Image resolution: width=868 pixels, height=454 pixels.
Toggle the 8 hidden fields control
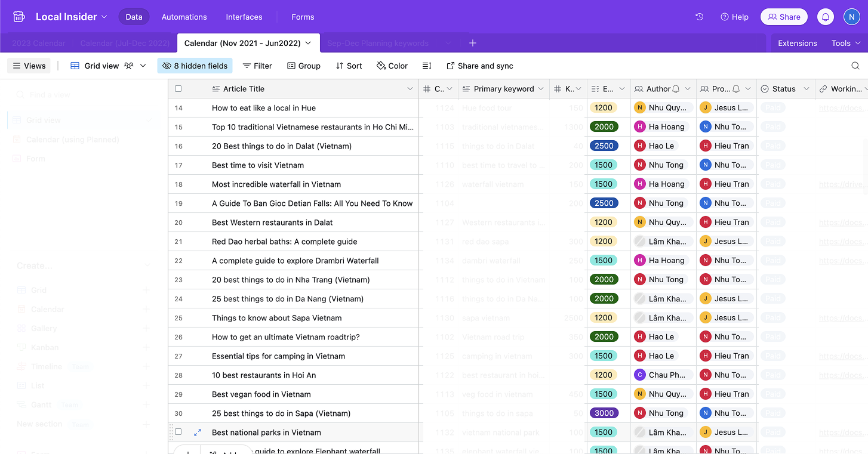[x=195, y=66]
